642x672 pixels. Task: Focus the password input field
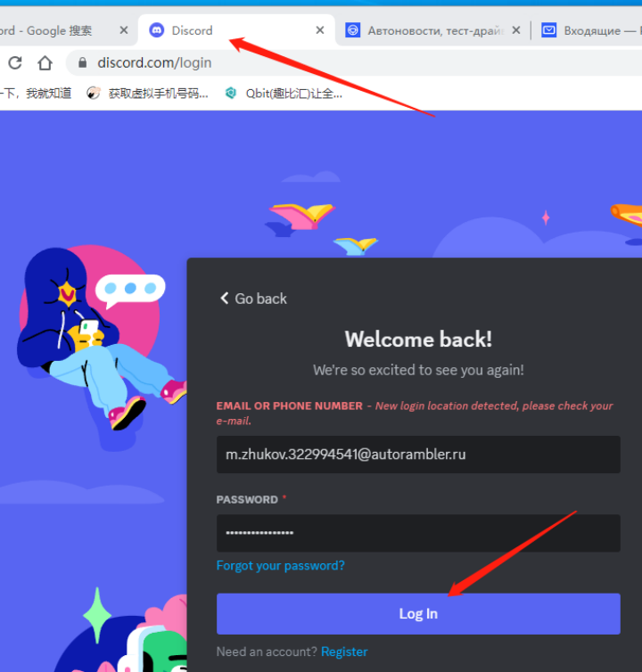click(418, 533)
